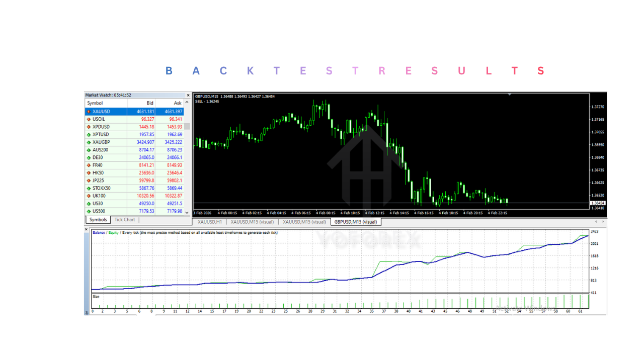Image resolution: width=644 pixels, height=362 pixels.
Task: Click the chart shift triangle marker
Action: point(510,94)
